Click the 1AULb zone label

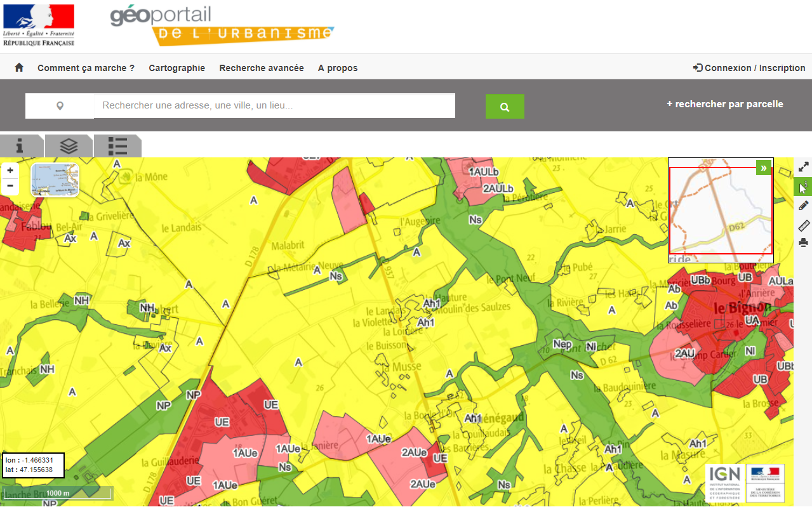(483, 172)
